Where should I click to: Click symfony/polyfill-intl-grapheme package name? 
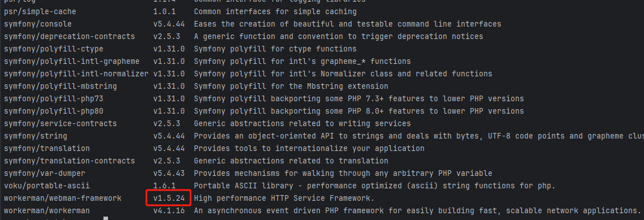[71, 62]
